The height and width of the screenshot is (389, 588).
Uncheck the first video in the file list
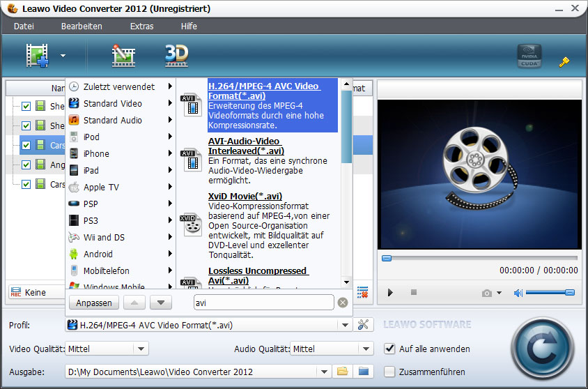(x=26, y=107)
